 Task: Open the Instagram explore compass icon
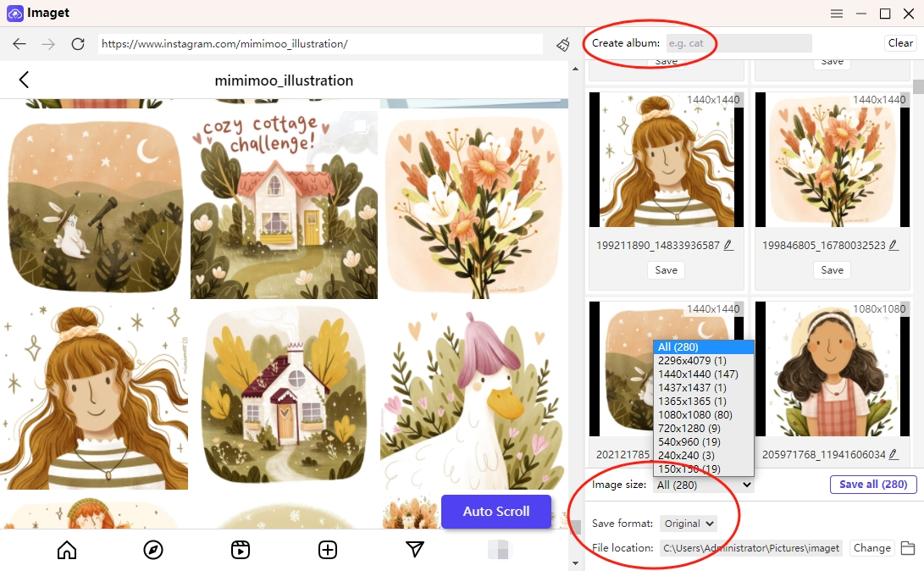tap(153, 550)
